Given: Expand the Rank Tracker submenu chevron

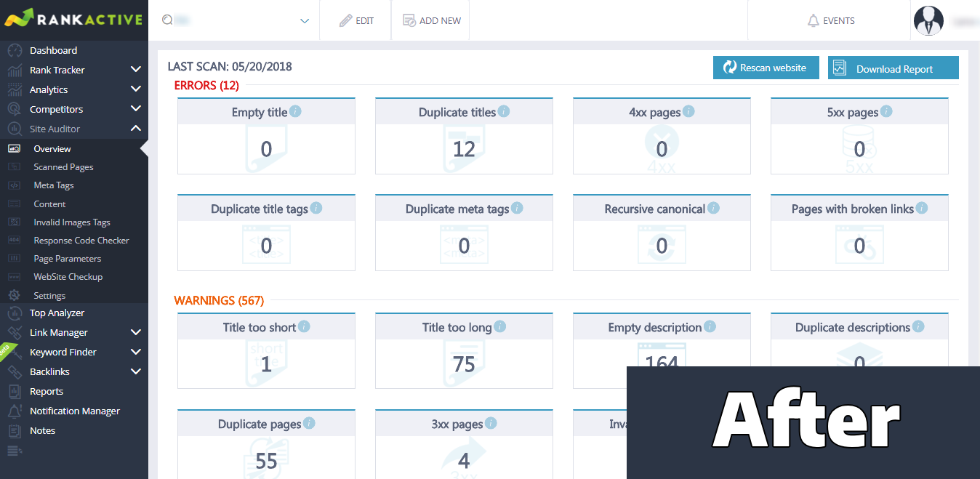Looking at the screenshot, I should point(135,70).
